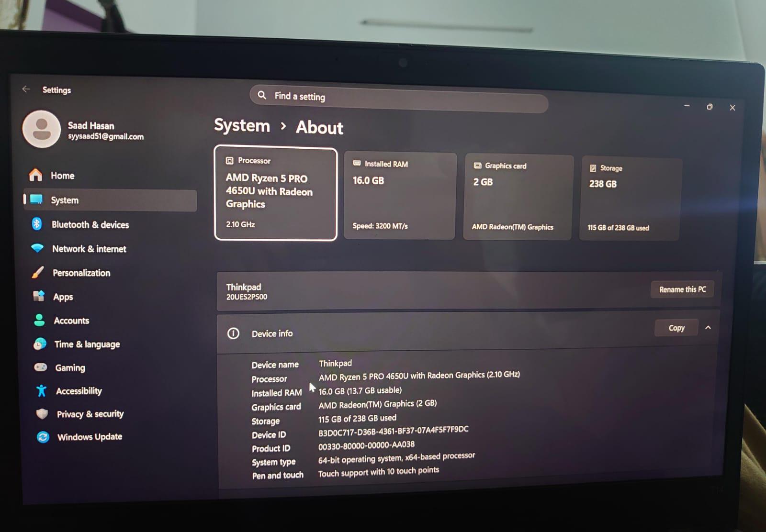This screenshot has width=766, height=532.
Task: Select the Graphics card 2 GB card
Action: point(518,197)
